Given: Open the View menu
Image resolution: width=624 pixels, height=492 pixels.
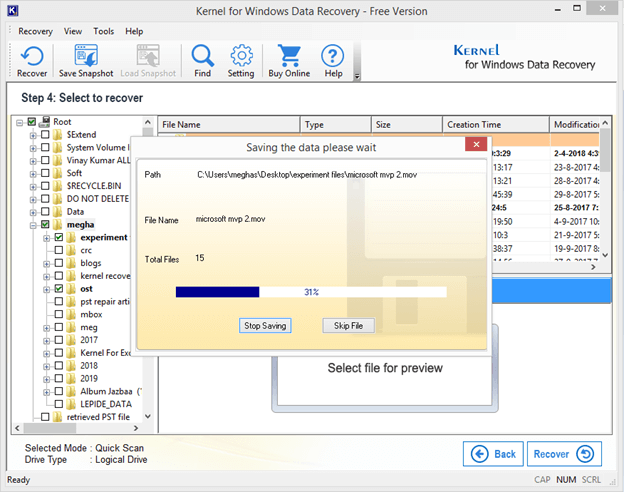Looking at the screenshot, I should tap(73, 31).
